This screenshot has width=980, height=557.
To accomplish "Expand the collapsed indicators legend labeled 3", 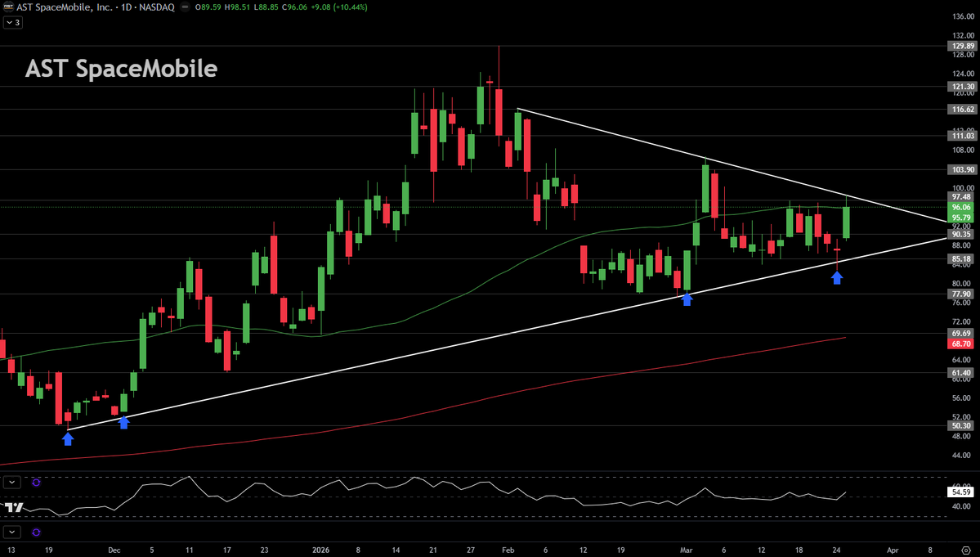I will point(13,23).
